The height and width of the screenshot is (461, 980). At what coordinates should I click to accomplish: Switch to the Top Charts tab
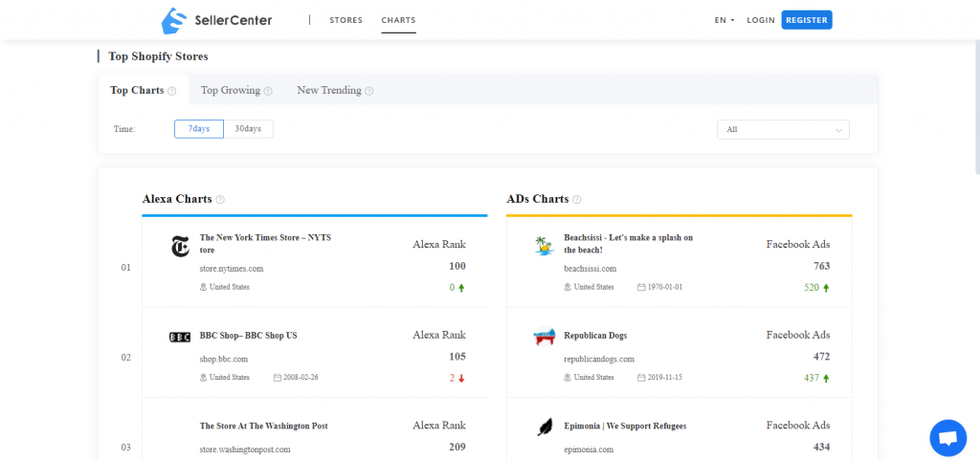pyautogui.click(x=144, y=91)
